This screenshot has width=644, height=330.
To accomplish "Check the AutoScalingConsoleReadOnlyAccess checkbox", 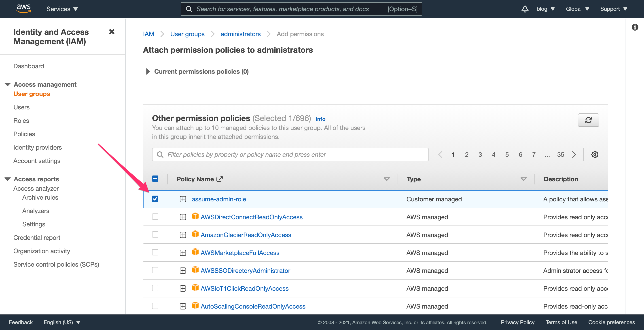I will 155,306.
